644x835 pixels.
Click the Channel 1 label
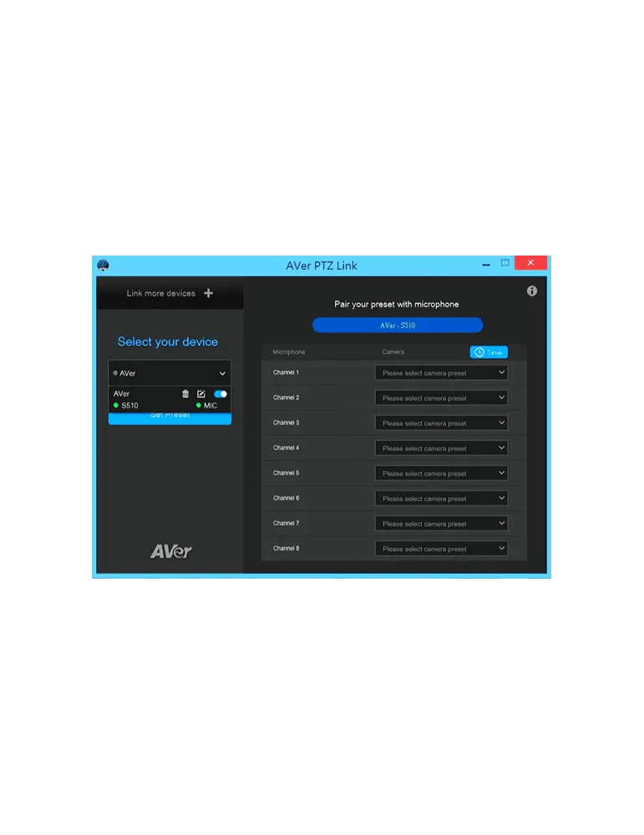[x=286, y=372]
